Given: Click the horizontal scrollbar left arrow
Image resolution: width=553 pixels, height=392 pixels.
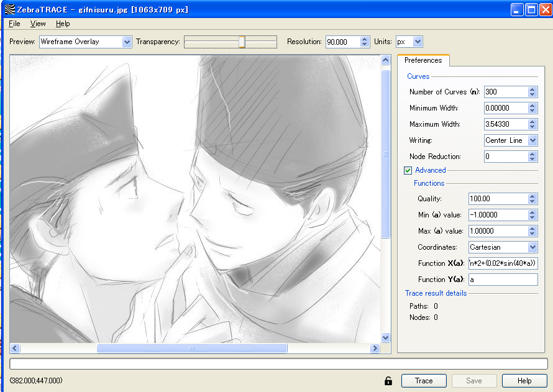Looking at the screenshot, I should point(14,349).
